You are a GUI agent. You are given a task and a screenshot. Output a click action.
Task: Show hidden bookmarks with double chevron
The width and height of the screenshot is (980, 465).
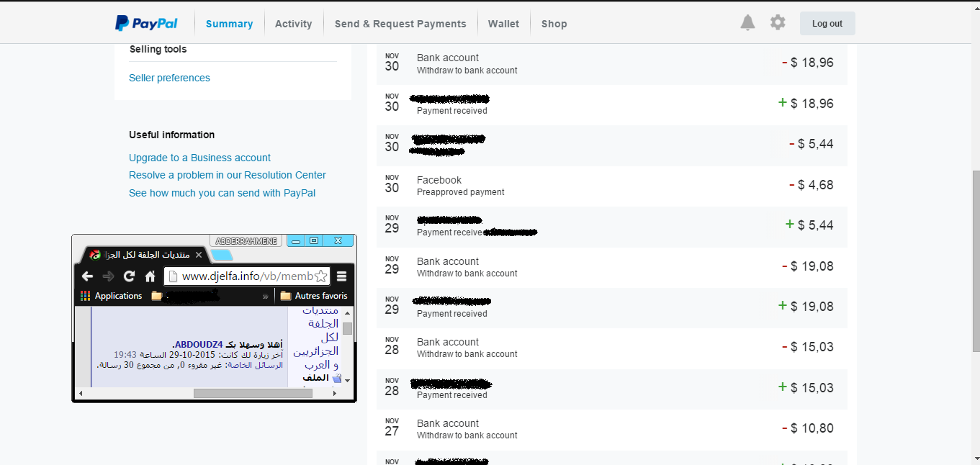[265, 296]
